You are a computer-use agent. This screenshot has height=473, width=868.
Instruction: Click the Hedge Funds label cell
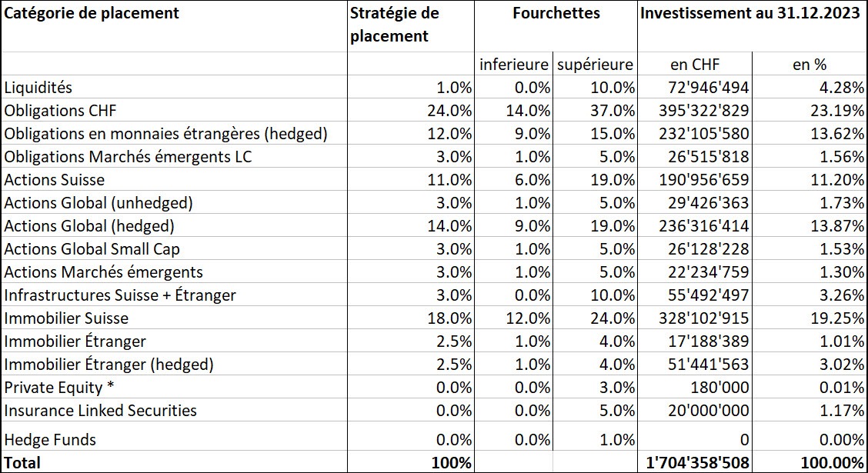pyautogui.click(x=174, y=439)
